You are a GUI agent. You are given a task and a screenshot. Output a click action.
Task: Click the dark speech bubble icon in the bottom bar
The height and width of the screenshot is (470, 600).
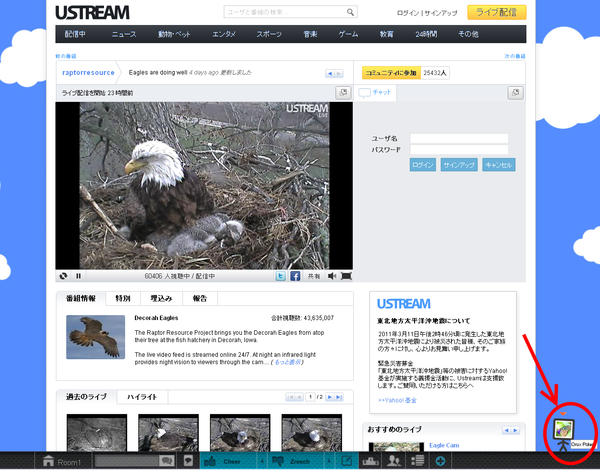coord(188,461)
